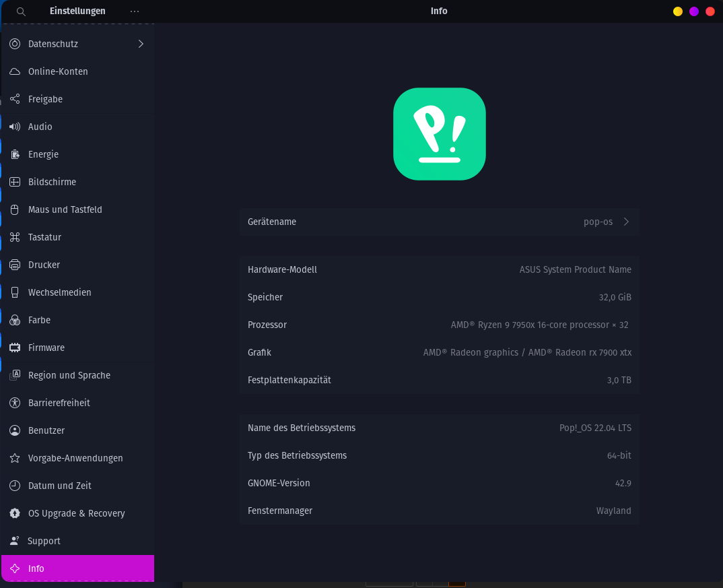
Task: Click the Pop!_OS logo image
Action: [x=440, y=134]
